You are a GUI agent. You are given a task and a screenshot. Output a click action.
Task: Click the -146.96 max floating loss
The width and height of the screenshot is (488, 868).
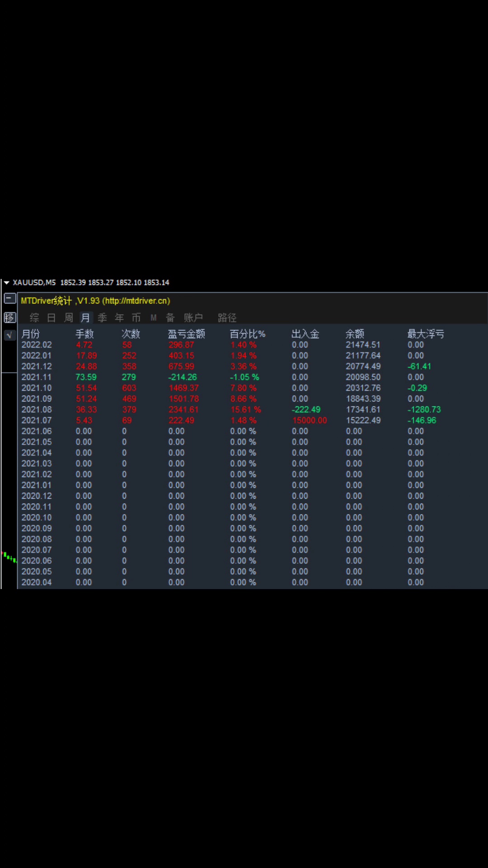422,420
